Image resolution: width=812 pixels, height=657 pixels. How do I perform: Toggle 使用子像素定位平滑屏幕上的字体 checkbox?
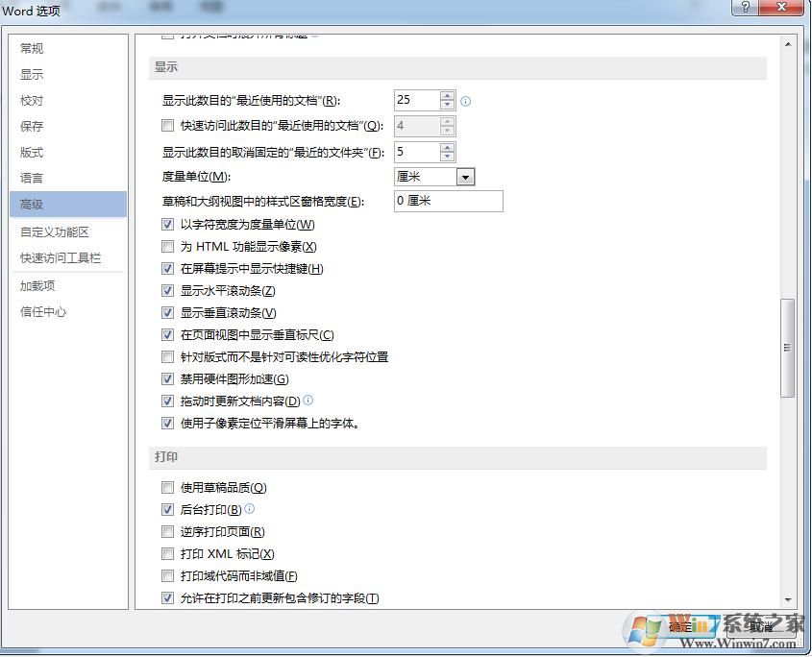click(167, 424)
